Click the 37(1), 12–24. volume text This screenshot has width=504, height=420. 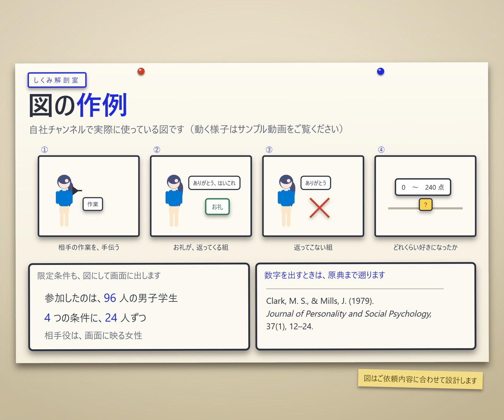click(x=290, y=326)
